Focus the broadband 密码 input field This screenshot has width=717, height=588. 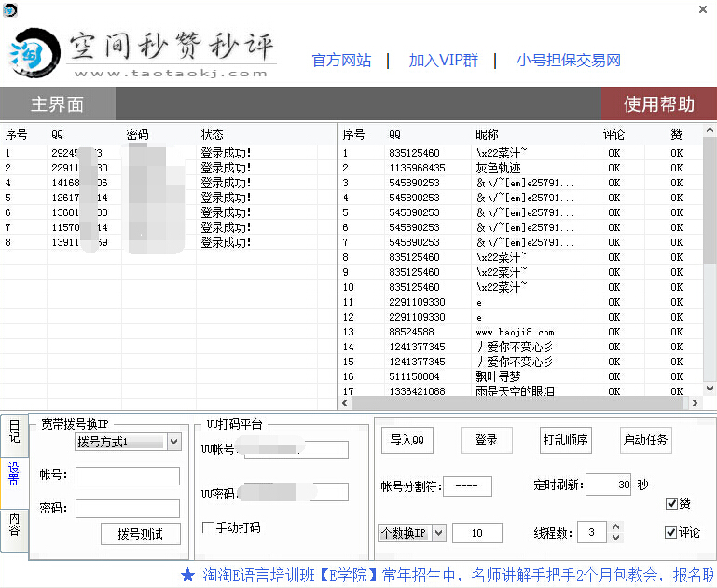(x=128, y=509)
